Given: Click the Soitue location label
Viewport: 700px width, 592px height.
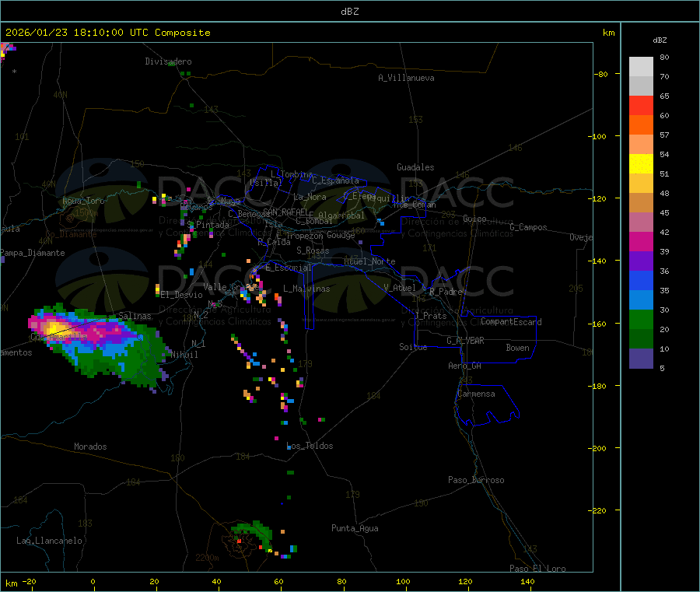Looking at the screenshot, I should (x=413, y=347).
